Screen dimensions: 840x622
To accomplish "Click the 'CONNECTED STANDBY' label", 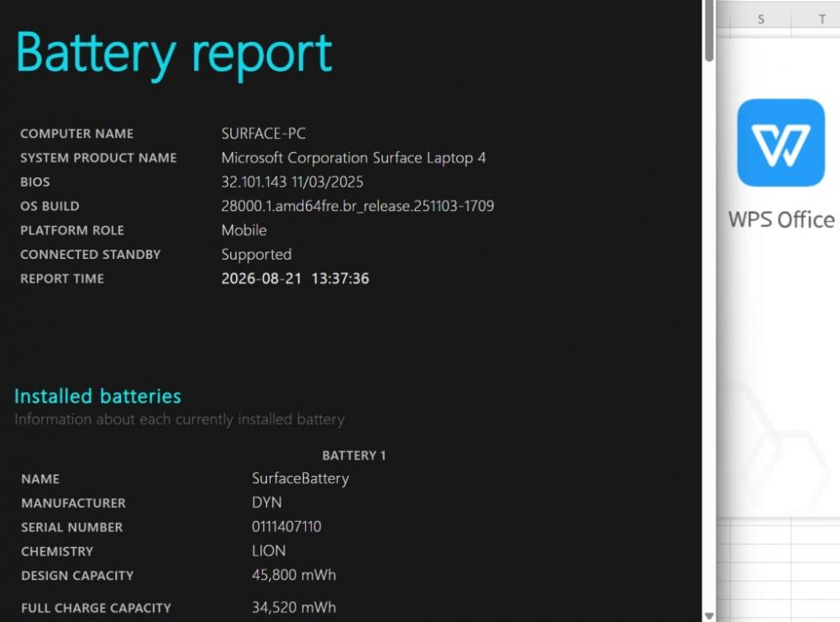I will coord(91,254).
